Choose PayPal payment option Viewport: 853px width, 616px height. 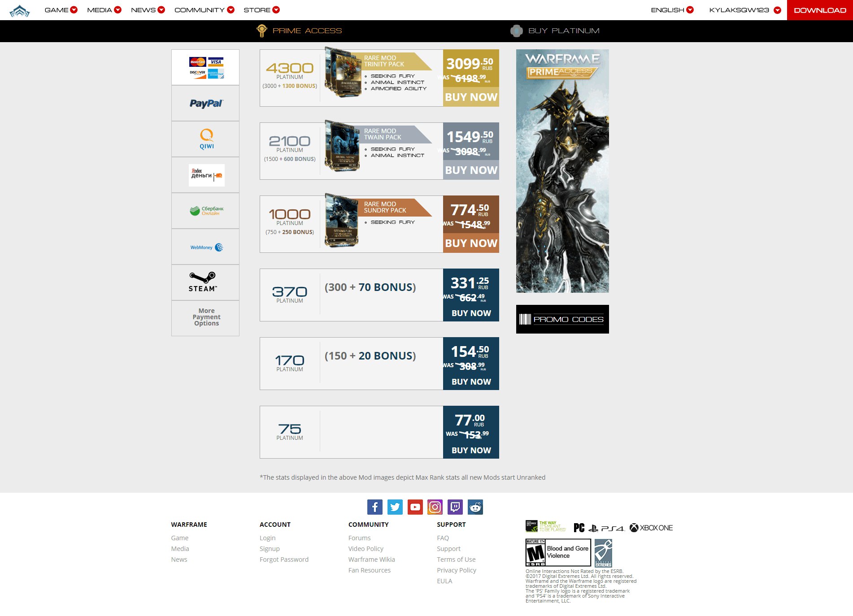[x=205, y=103]
